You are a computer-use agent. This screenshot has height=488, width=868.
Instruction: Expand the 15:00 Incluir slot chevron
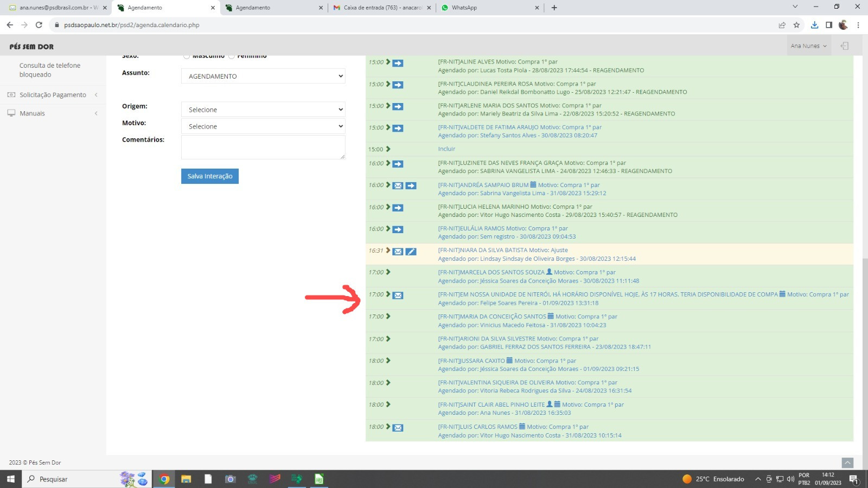(388, 149)
